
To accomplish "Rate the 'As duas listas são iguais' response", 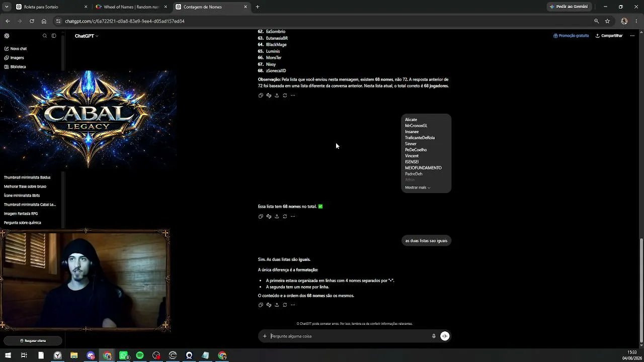I will click(x=269, y=305).
